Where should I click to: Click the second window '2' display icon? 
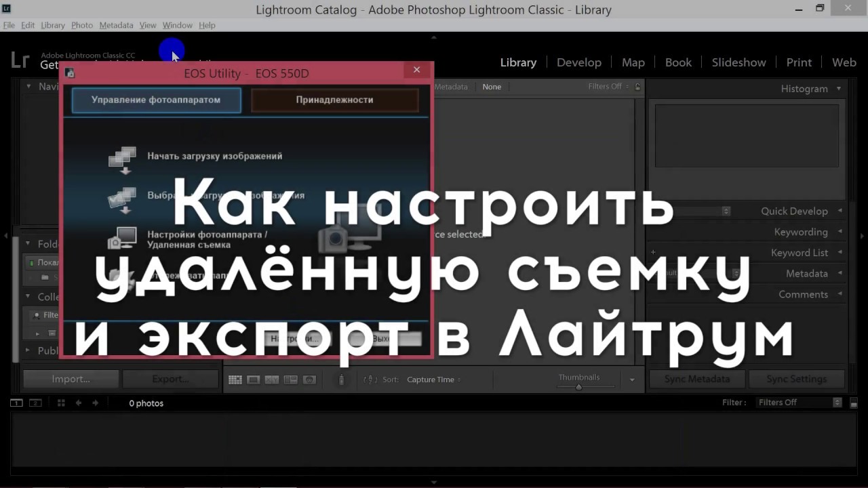(x=35, y=403)
